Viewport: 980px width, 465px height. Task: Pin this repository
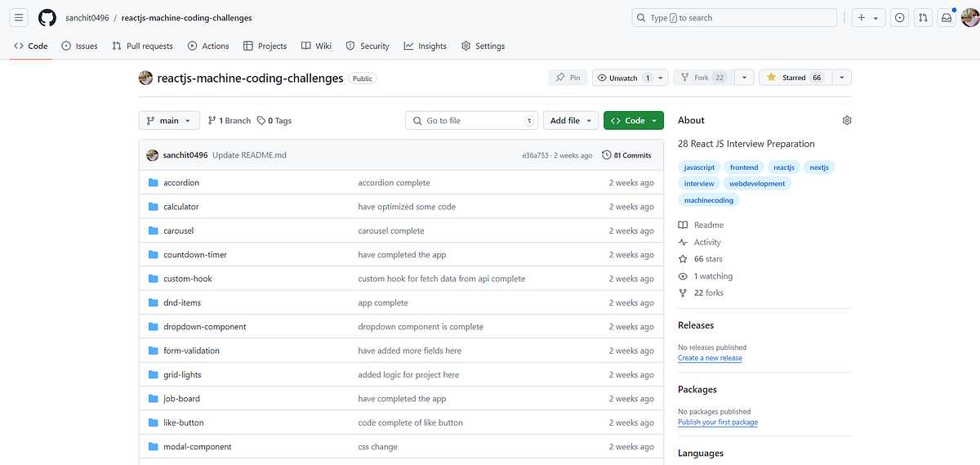(568, 78)
